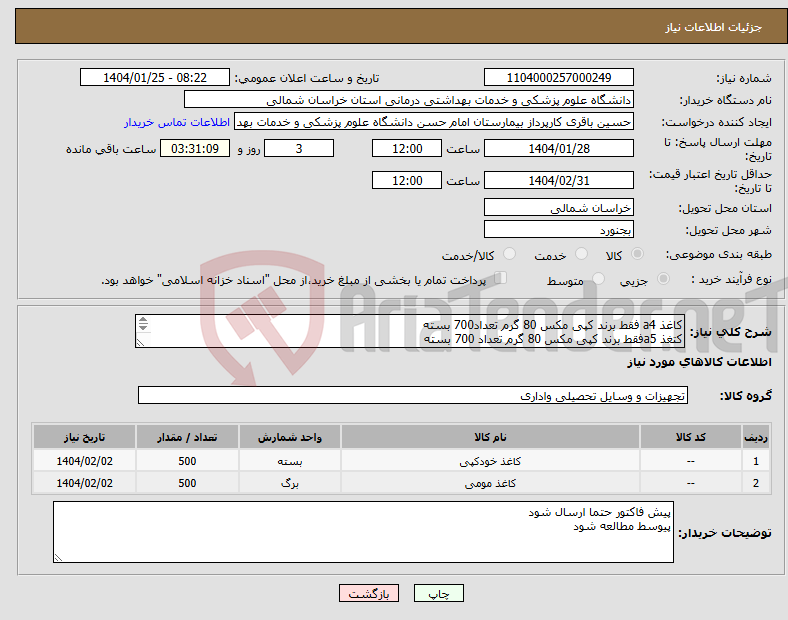This screenshot has width=788, height=620.
Task: Click the remaining time 03:31:09 field
Action: (195, 148)
